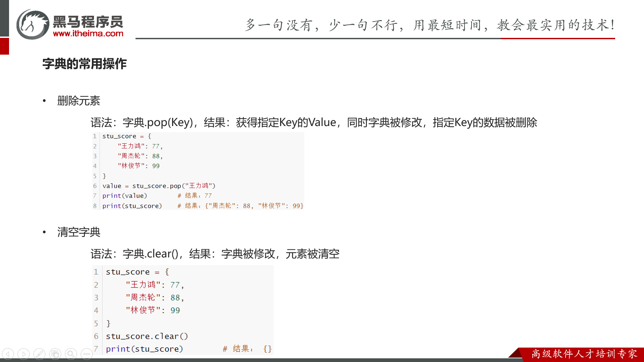Click print(value) line in first code block

pyautogui.click(x=124, y=196)
